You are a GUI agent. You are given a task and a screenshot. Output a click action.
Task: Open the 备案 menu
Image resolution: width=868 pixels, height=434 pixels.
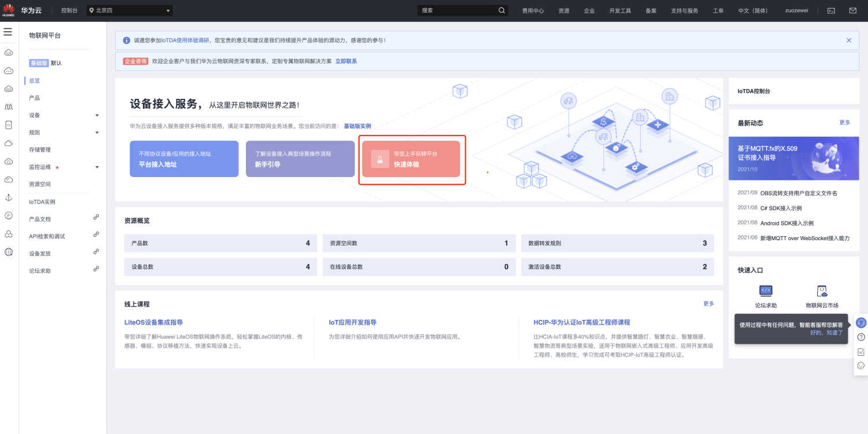point(651,10)
